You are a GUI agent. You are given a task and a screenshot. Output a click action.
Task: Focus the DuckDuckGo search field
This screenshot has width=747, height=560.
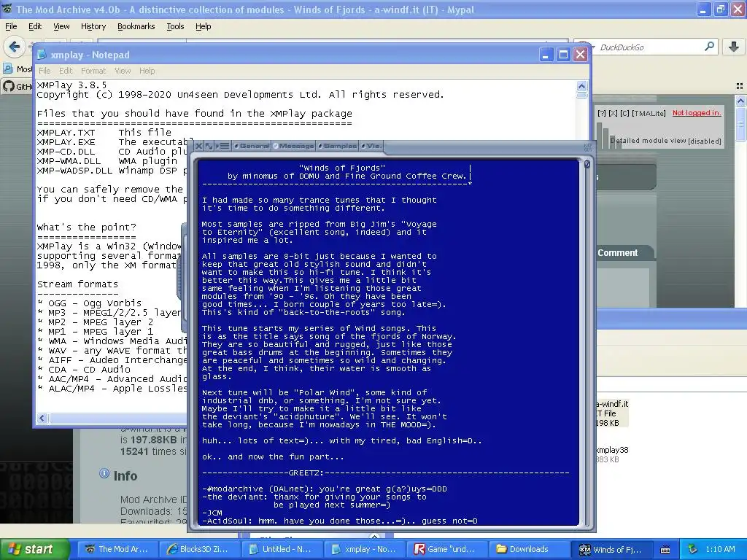(648, 47)
